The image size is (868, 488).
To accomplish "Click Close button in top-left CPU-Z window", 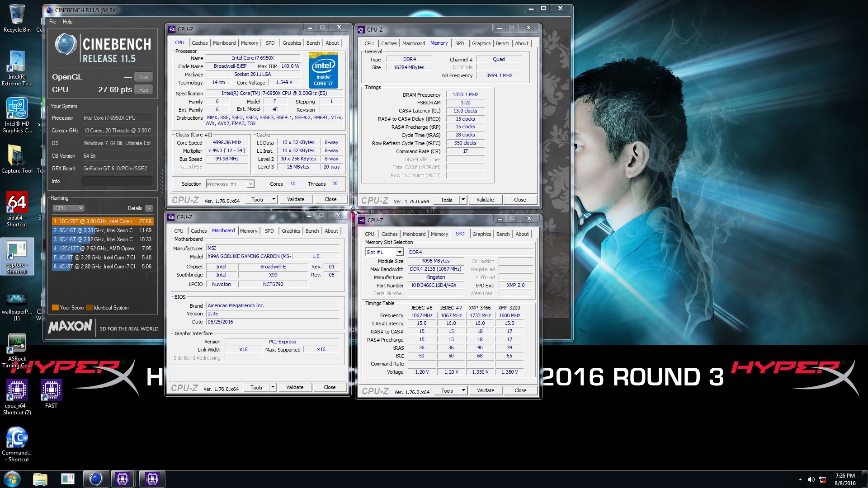I will [x=330, y=199].
